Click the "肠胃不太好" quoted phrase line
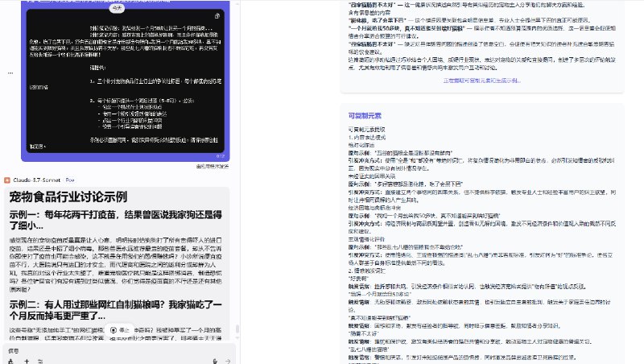The width and height of the screenshot is (644, 364). coord(363,333)
